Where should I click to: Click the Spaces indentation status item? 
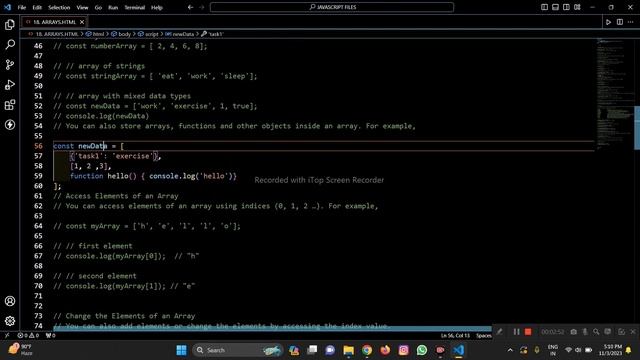484,336
